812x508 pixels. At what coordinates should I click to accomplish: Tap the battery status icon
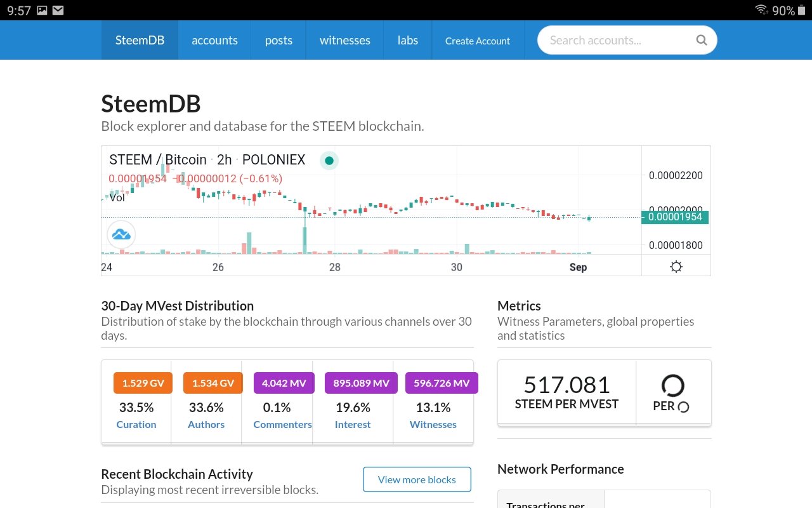pos(802,10)
